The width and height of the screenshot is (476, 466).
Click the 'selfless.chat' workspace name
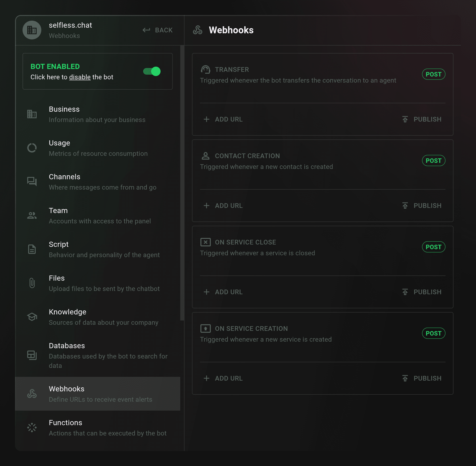coord(70,25)
